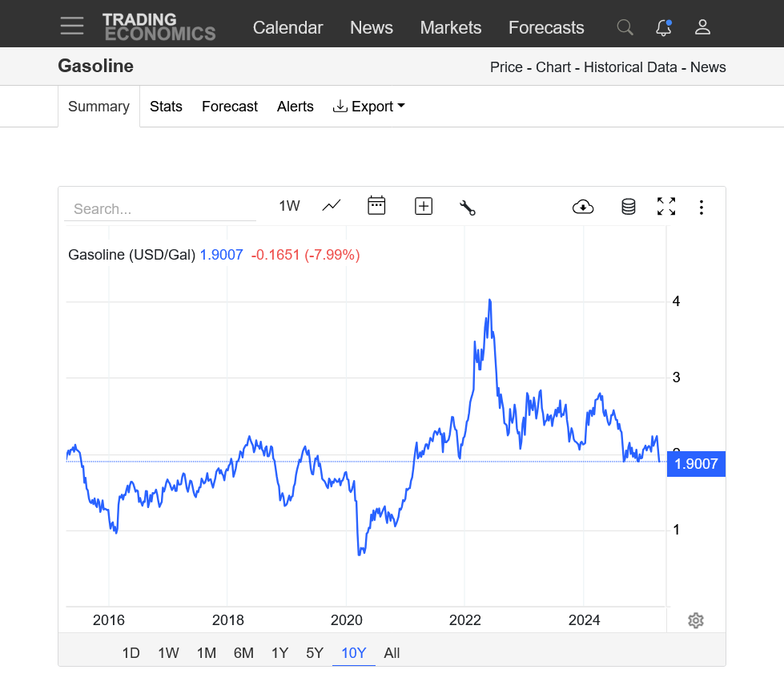Open the chart wrench tools
This screenshot has height=690, width=784.
click(468, 208)
